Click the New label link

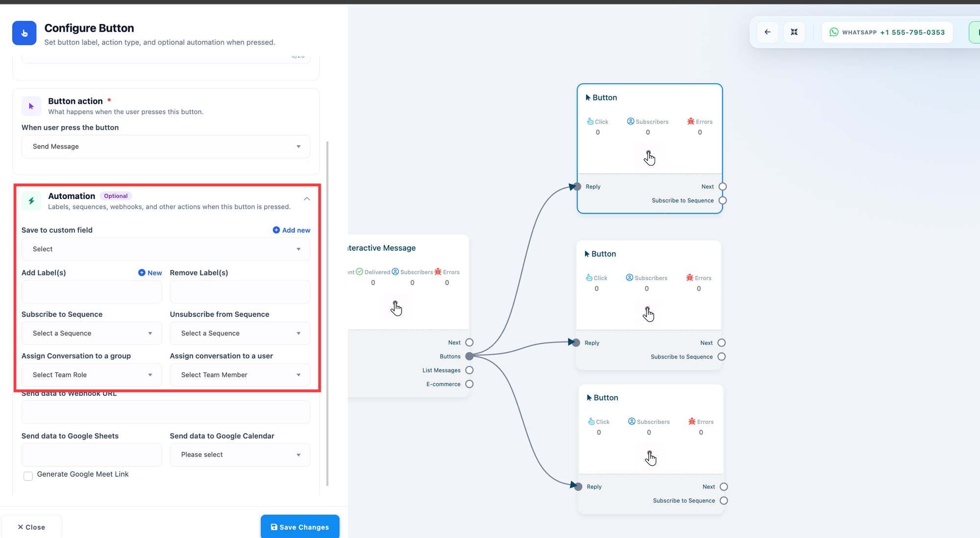[x=150, y=273]
